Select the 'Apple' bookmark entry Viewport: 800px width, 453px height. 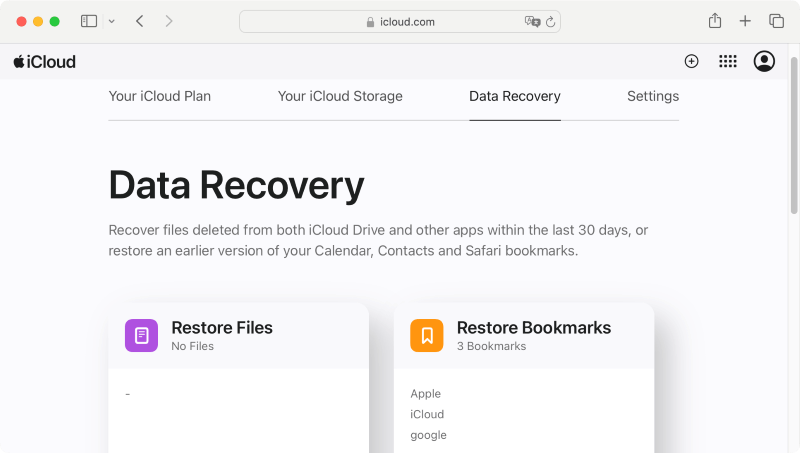[x=426, y=394]
